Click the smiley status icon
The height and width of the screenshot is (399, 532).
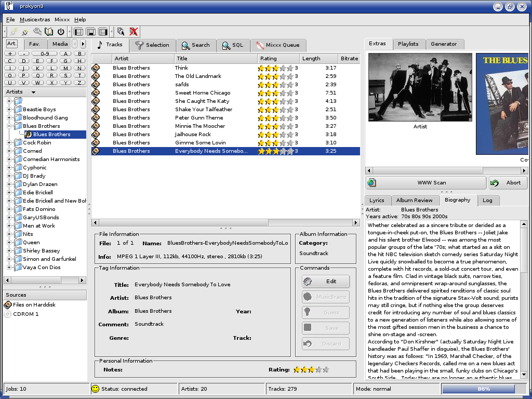coord(96,389)
